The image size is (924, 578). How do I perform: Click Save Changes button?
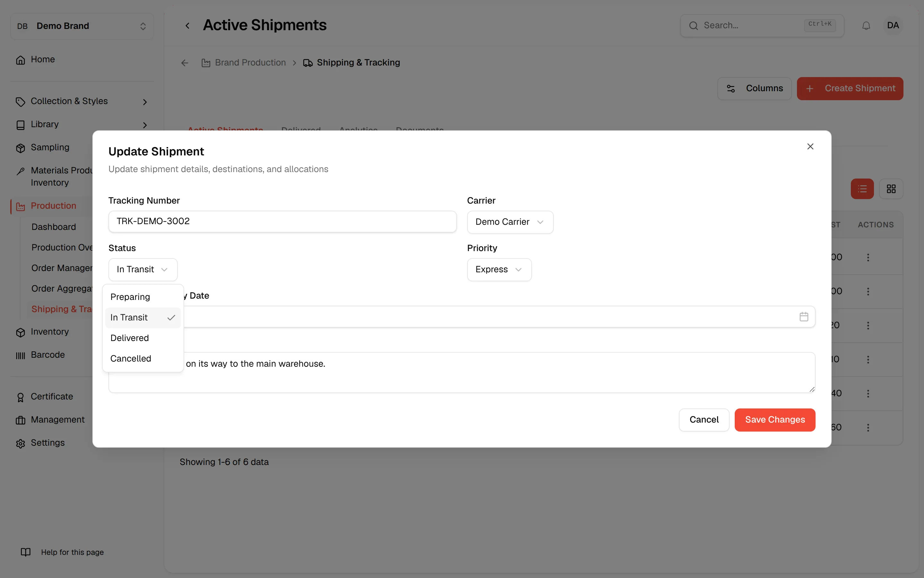click(775, 420)
